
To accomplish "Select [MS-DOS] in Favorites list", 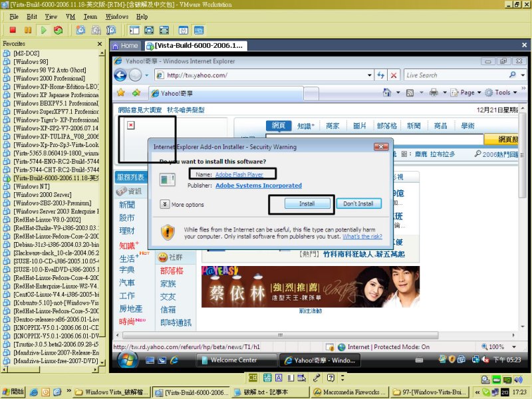I will (x=27, y=54).
